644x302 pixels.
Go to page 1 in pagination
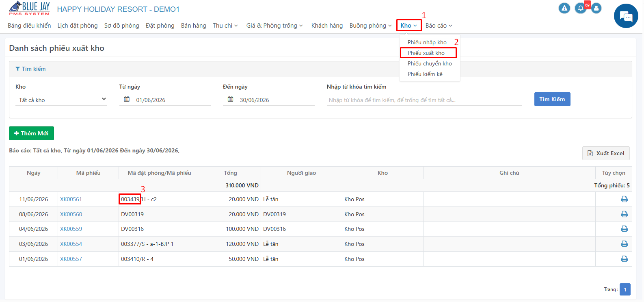[x=625, y=289]
